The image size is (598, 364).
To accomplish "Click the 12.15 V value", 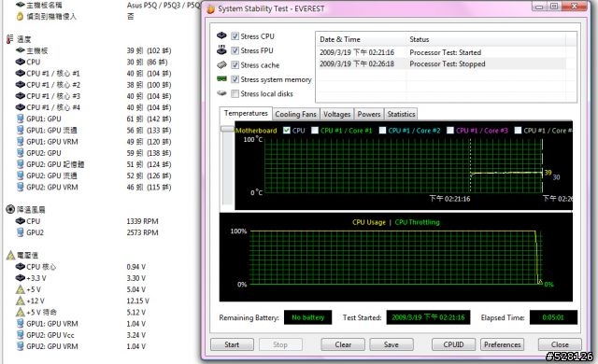I will [x=137, y=301].
